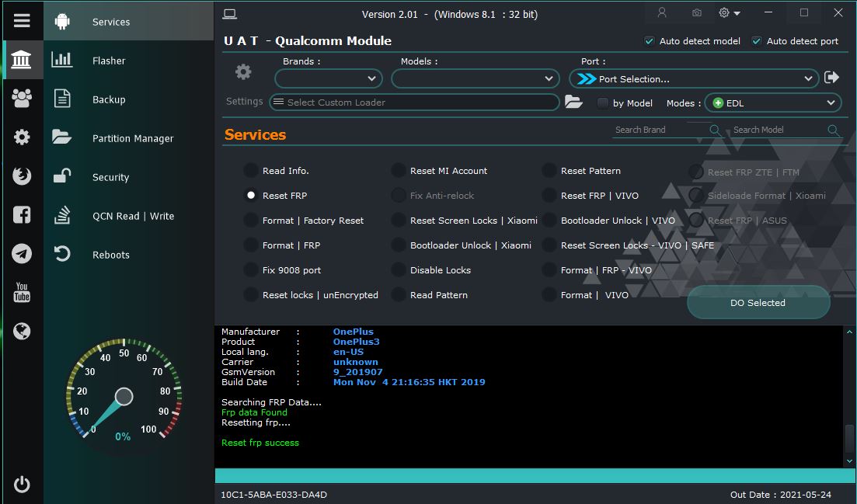Open the YouTube sidebar icon
Viewport: 857px width, 504px height.
click(x=21, y=292)
